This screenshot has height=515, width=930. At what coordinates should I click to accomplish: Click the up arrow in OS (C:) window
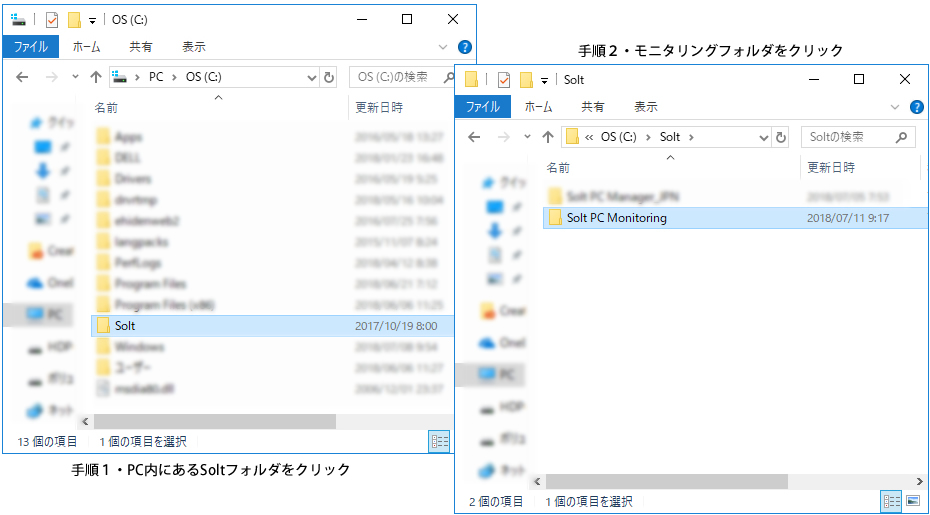[95, 77]
